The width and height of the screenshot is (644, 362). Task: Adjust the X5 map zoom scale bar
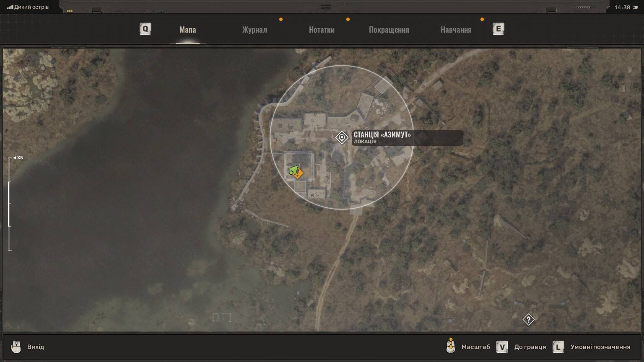tap(9, 204)
